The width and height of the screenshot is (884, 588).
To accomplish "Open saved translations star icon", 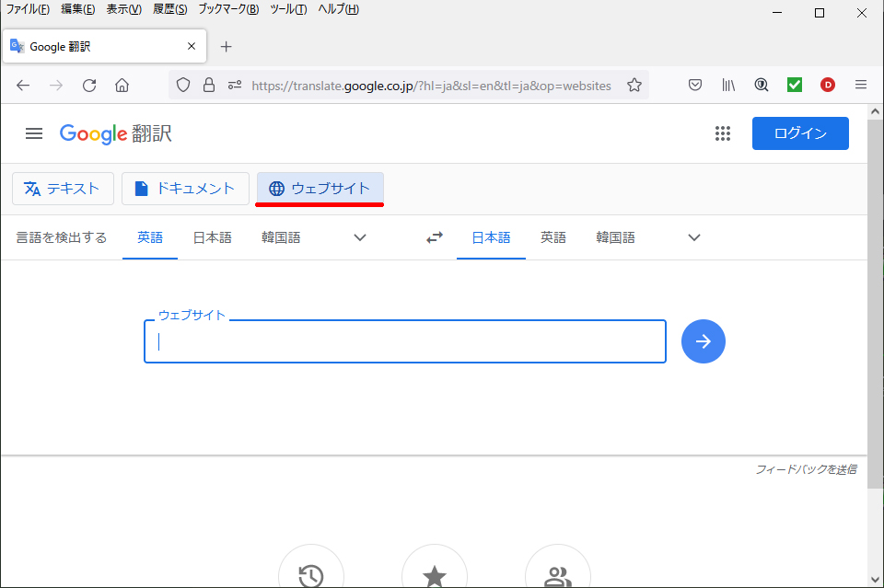I will pyautogui.click(x=435, y=574).
